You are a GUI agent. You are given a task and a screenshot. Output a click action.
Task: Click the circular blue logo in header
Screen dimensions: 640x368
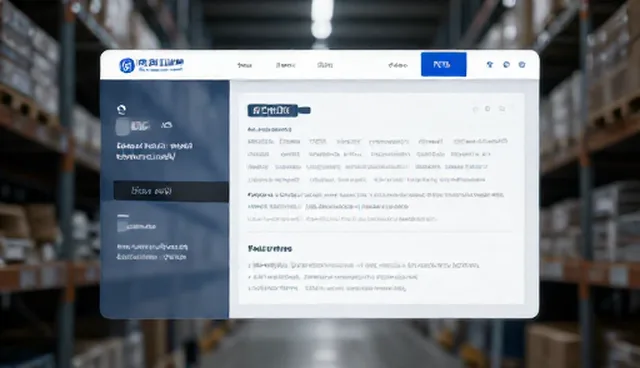point(127,65)
